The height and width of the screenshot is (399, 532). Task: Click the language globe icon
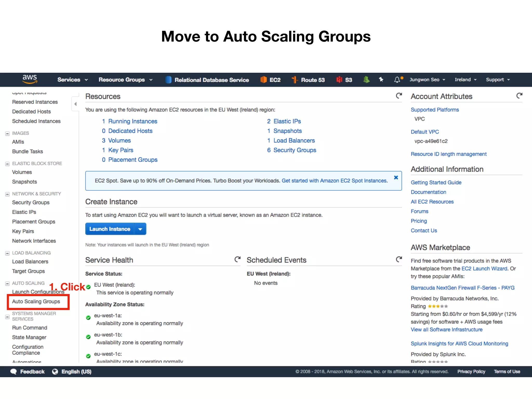[x=55, y=371]
